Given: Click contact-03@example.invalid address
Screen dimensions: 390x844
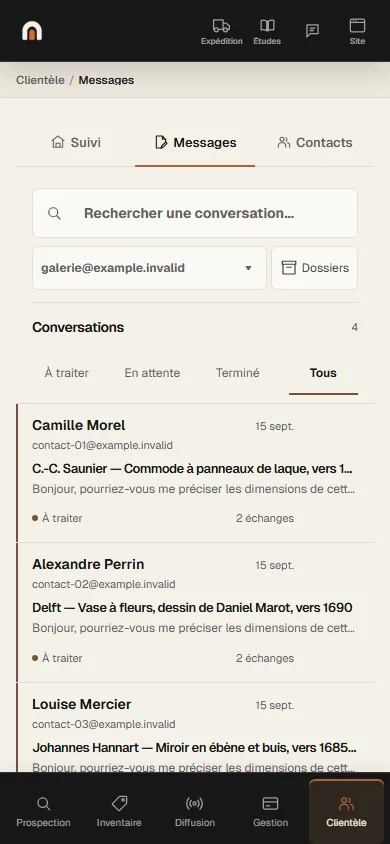Looking at the screenshot, I should [103, 724].
